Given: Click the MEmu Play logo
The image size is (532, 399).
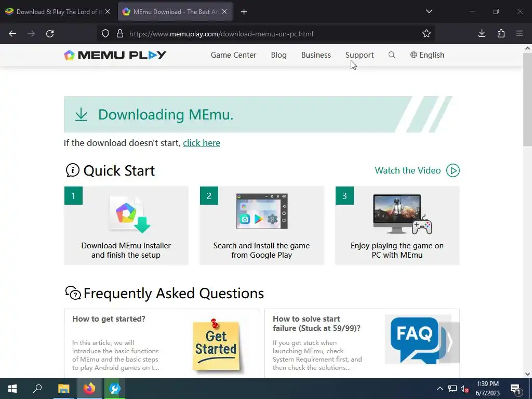Looking at the screenshot, I should [x=115, y=55].
